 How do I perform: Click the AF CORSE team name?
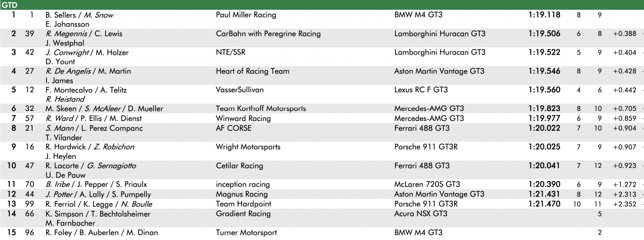[233, 128]
